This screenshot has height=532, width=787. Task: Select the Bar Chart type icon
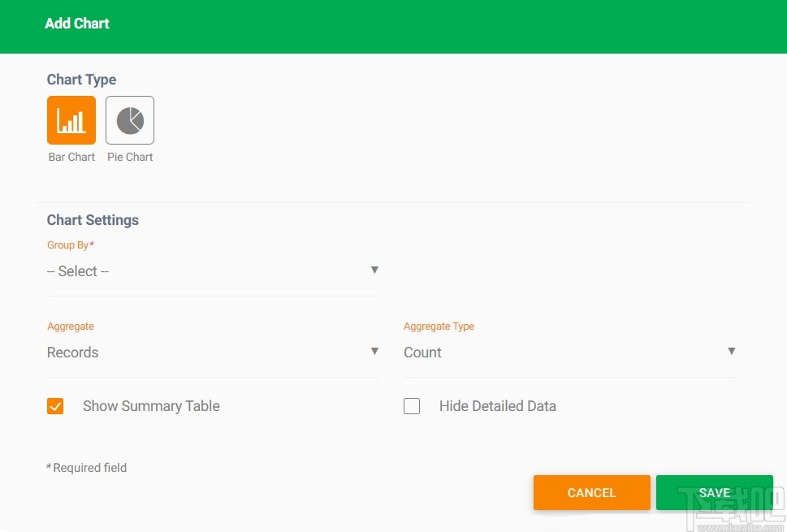pos(71,120)
